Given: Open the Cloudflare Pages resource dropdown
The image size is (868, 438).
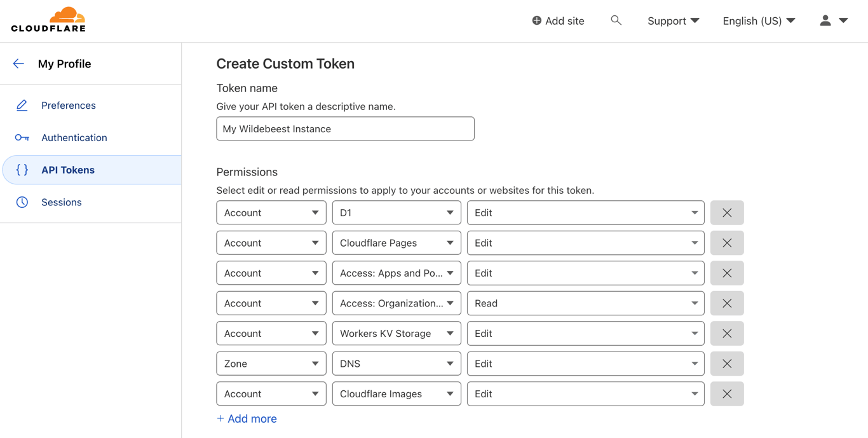Looking at the screenshot, I should click(x=397, y=243).
